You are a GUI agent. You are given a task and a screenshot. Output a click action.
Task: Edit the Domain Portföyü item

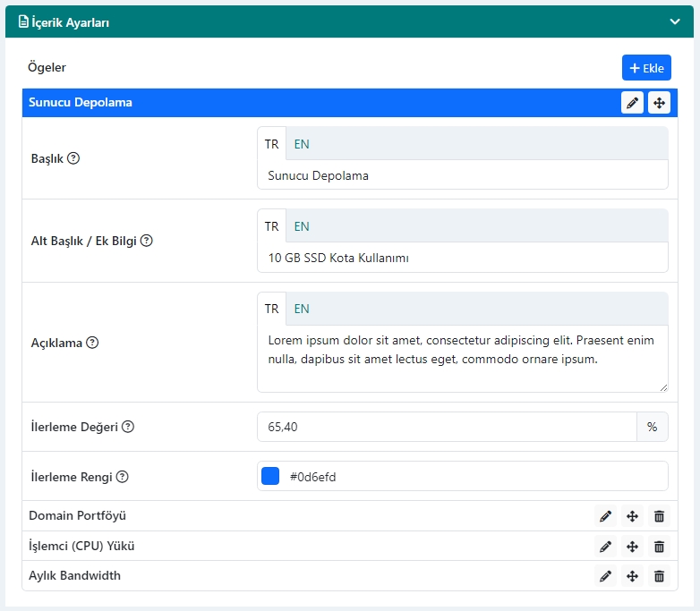(x=605, y=516)
